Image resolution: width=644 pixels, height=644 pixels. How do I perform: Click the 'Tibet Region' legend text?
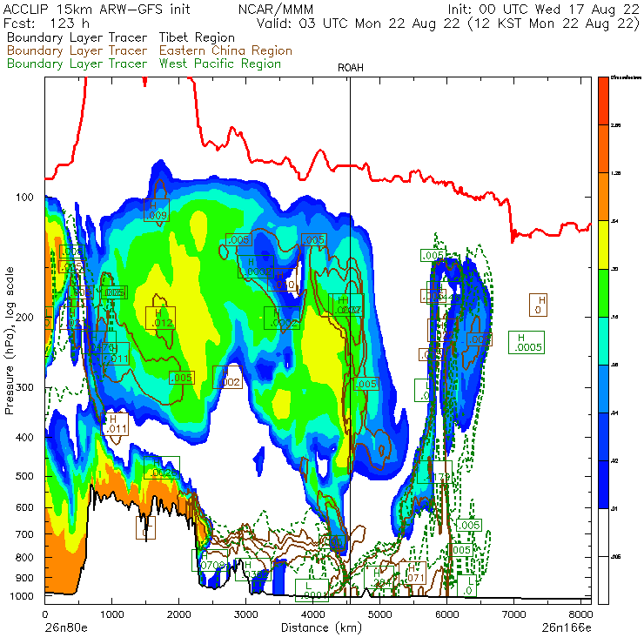point(198,37)
